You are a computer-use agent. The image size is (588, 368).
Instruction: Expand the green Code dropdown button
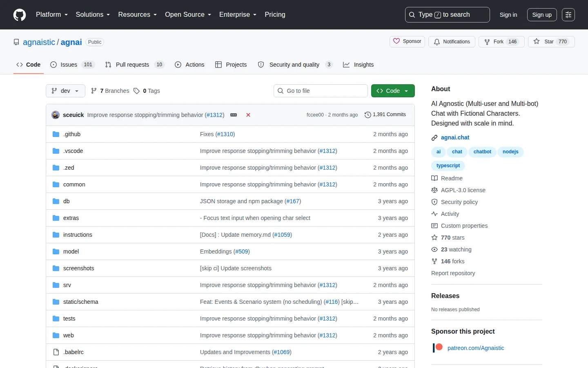tap(393, 91)
